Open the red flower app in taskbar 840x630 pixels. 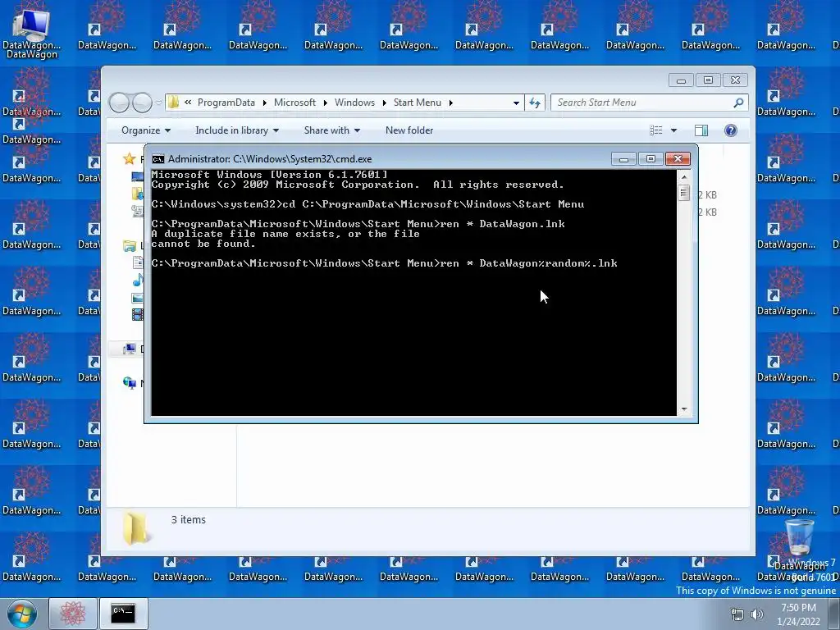pos(73,614)
